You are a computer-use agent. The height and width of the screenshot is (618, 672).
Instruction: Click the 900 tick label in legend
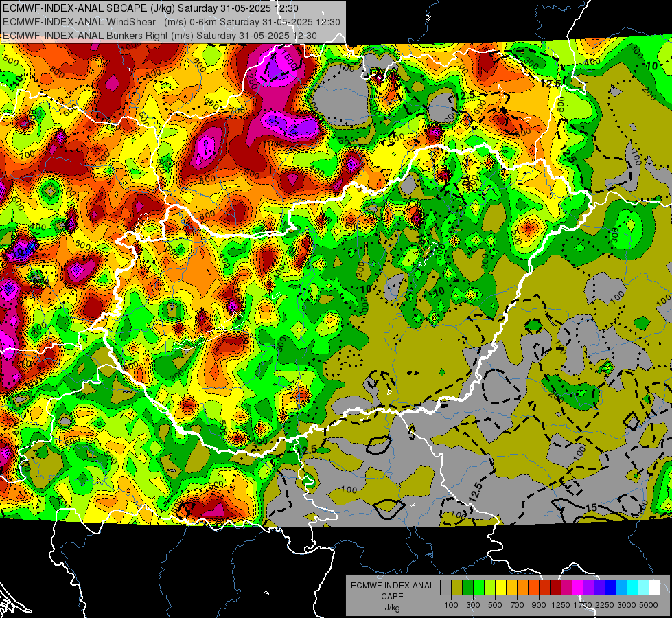click(539, 605)
